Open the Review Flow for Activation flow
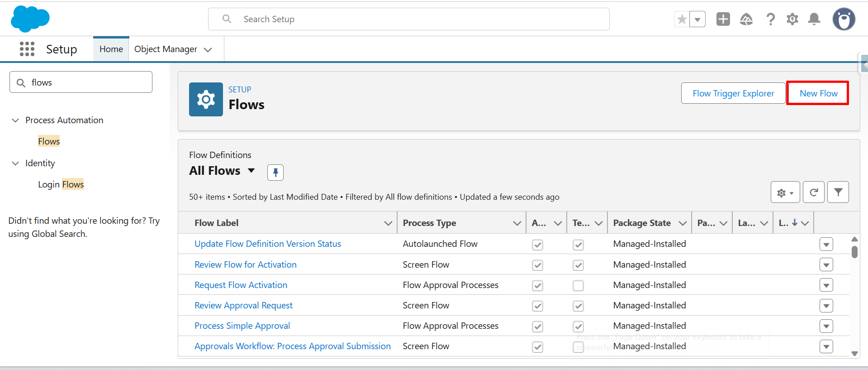 point(246,264)
